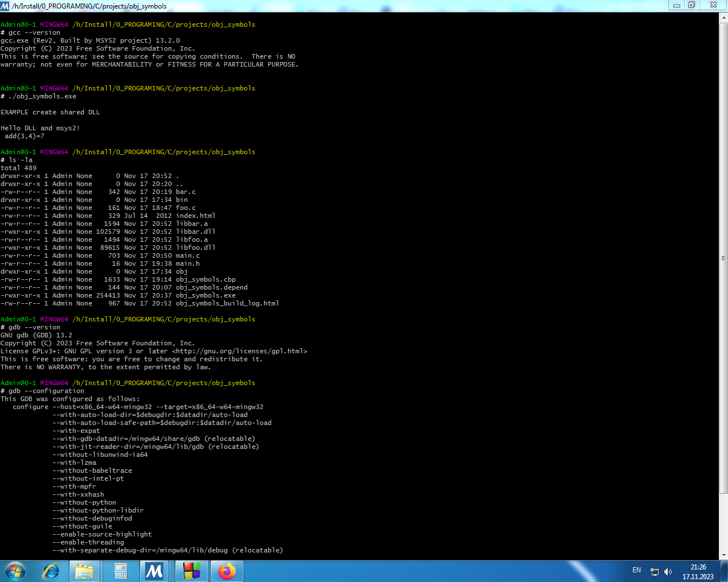Click the main.c file entry
This screenshot has height=582, width=728.
(x=100, y=255)
